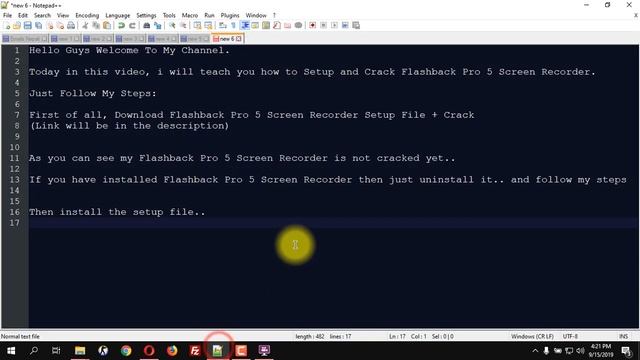Cut selection with scissors icon

[x=85, y=26]
